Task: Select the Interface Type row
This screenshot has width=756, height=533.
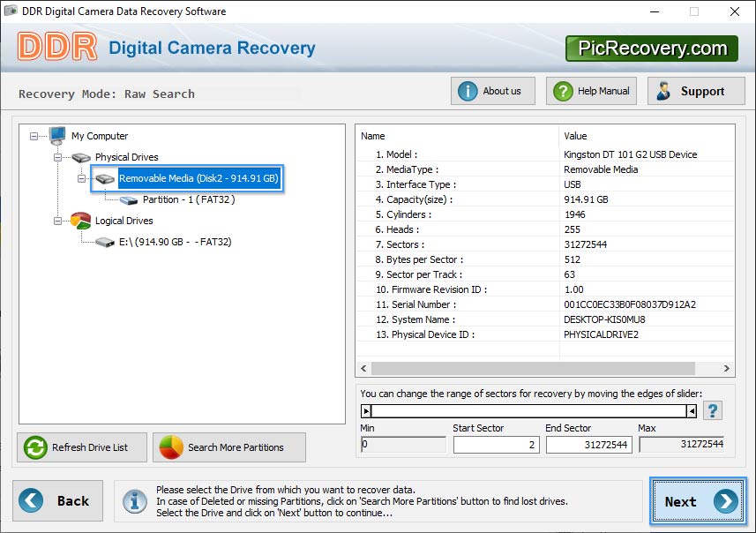Action: pos(545,184)
